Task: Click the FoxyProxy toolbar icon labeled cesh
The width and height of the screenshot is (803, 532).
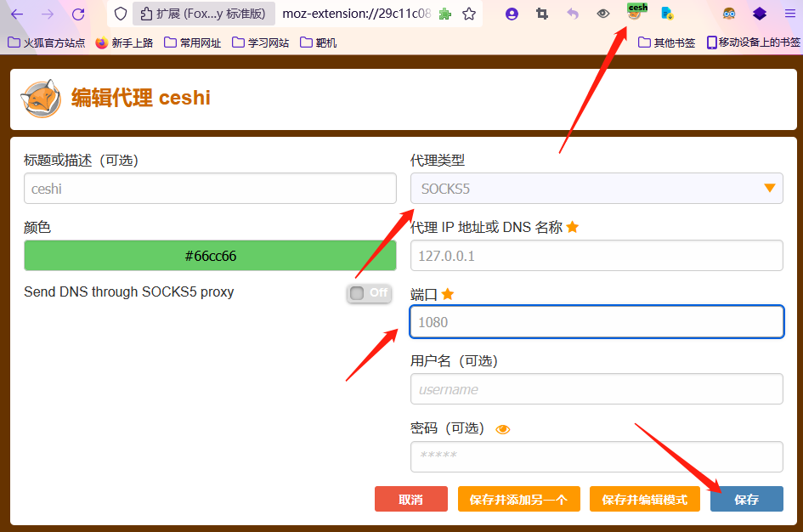Action: tap(636, 12)
